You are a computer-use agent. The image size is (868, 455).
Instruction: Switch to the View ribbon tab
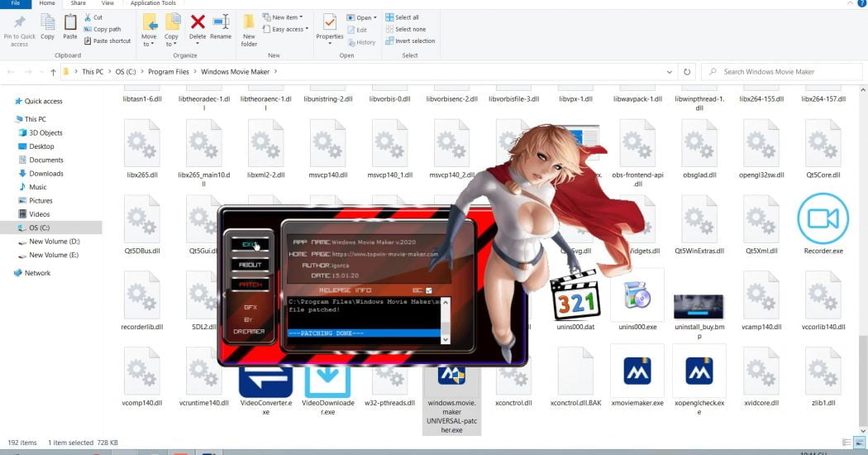coord(107,3)
